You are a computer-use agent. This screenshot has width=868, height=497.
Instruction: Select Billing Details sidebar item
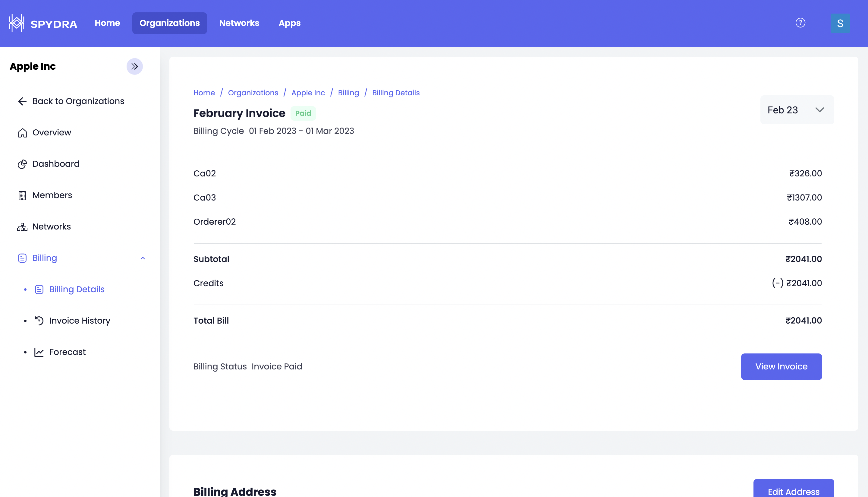[x=77, y=290]
